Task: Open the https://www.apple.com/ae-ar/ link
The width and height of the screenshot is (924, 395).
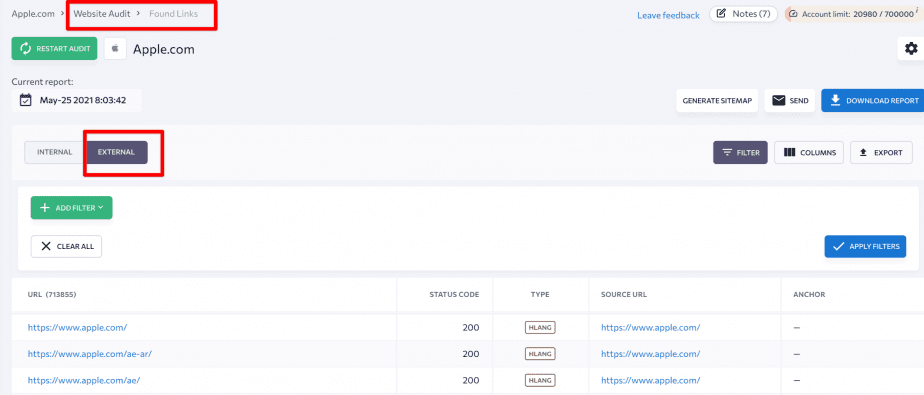Action: pyautogui.click(x=90, y=354)
